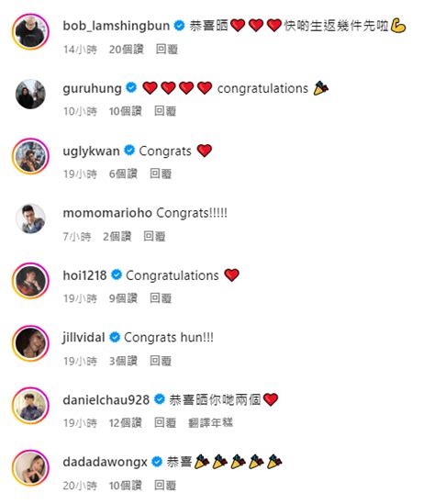View the 20 likes on bob_lamshingbun's comment
Screen dimensions: 435x504
click(x=127, y=50)
